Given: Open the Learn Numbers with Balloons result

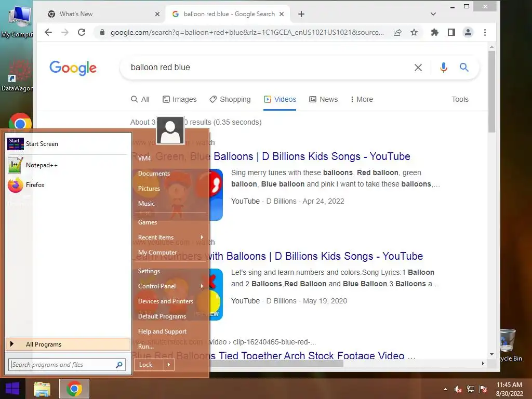Looking at the screenshot, I should coord(315,256).
